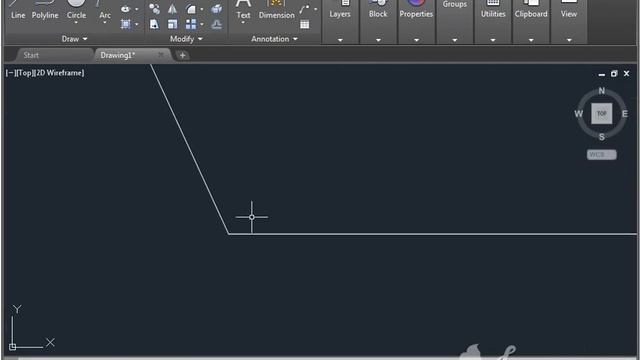Close the drawing viewport window
The width and height of the screenshot is (640, 360).
627,73
